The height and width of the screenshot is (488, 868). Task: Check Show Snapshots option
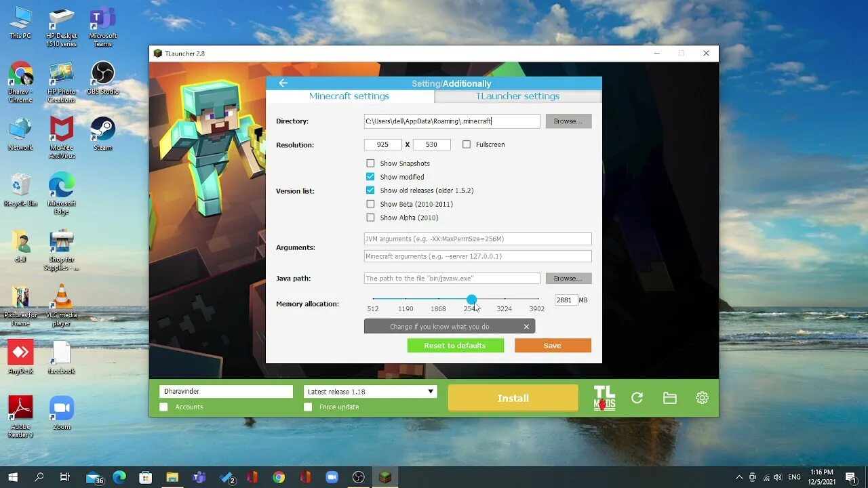[x=370, y=163]
